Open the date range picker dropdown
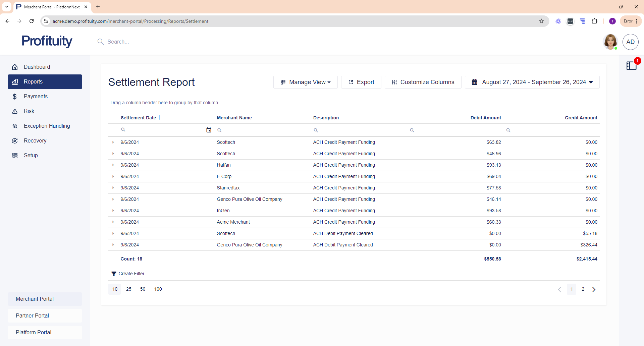The width and height of the screenshot is (644, 346). point(532,82)
